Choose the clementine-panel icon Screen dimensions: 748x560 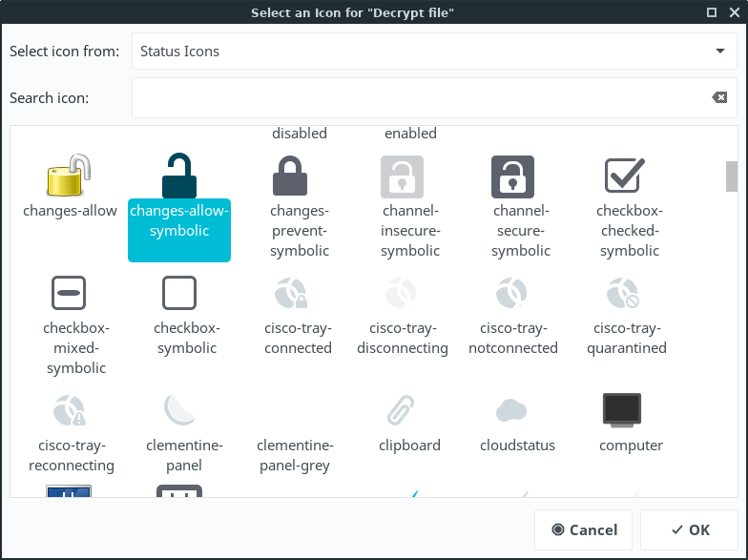(x=179, y=410)
